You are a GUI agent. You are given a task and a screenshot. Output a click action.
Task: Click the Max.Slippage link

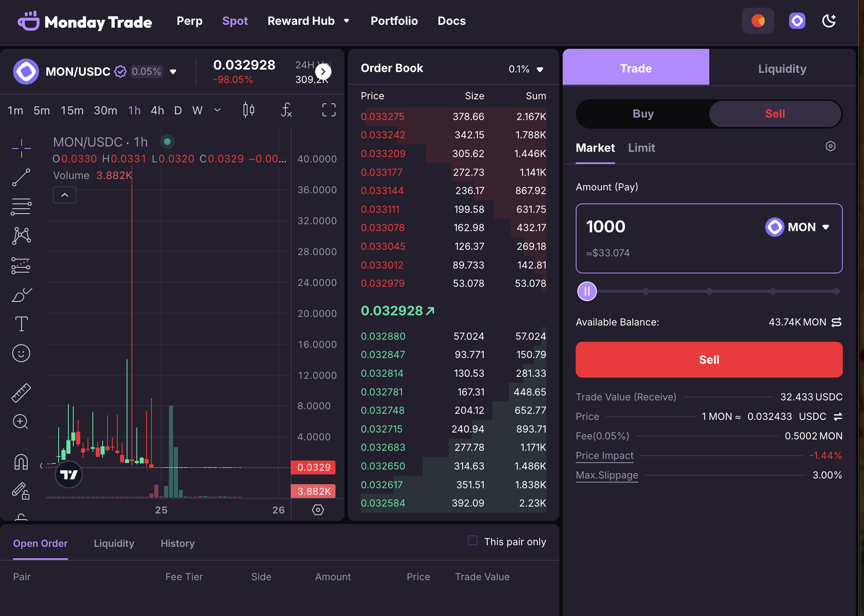pyautogui.click(x=607, y=475)
